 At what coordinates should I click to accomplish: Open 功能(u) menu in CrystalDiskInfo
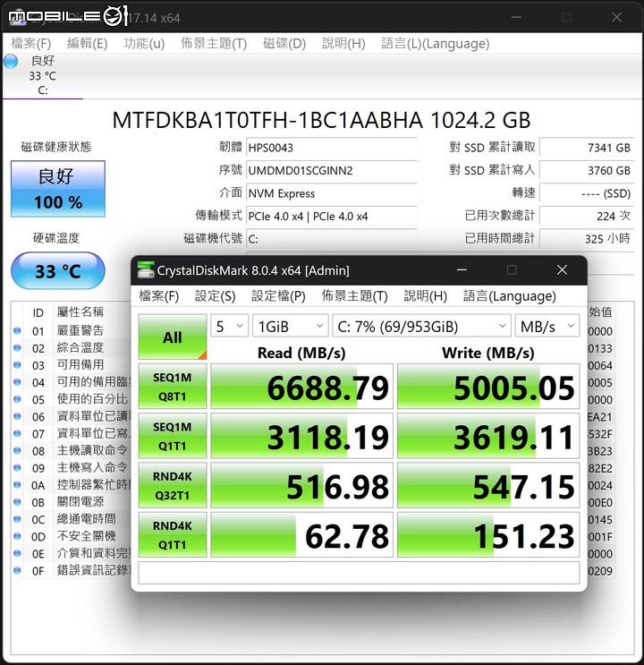click(x=144, y=43)
